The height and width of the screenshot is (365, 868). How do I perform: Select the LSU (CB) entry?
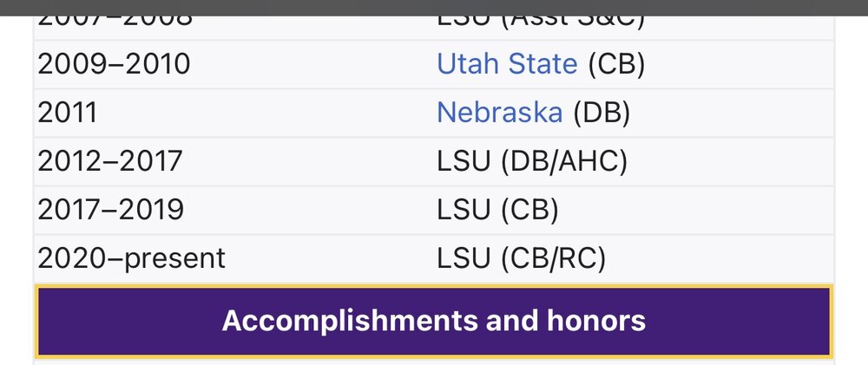pos(497,209)
